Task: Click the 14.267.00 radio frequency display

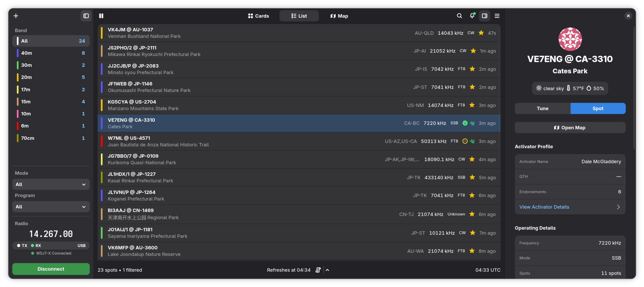Action: [51, 234]
